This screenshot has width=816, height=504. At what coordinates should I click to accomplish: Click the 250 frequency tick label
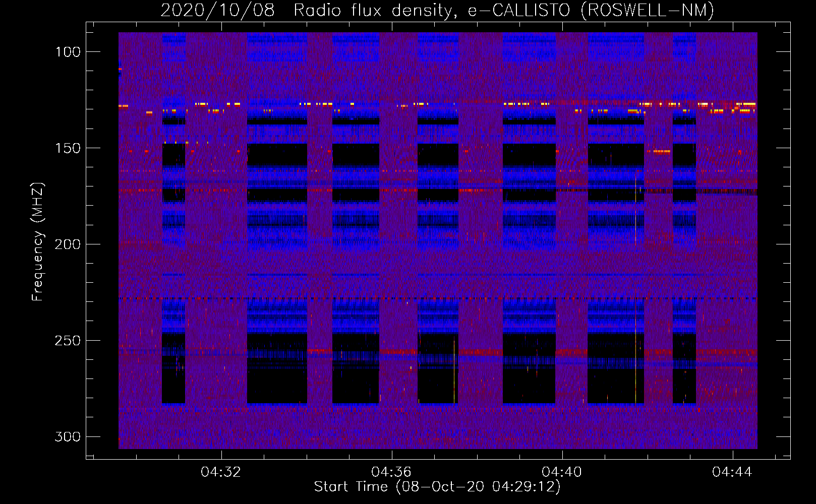coord(68,341)
